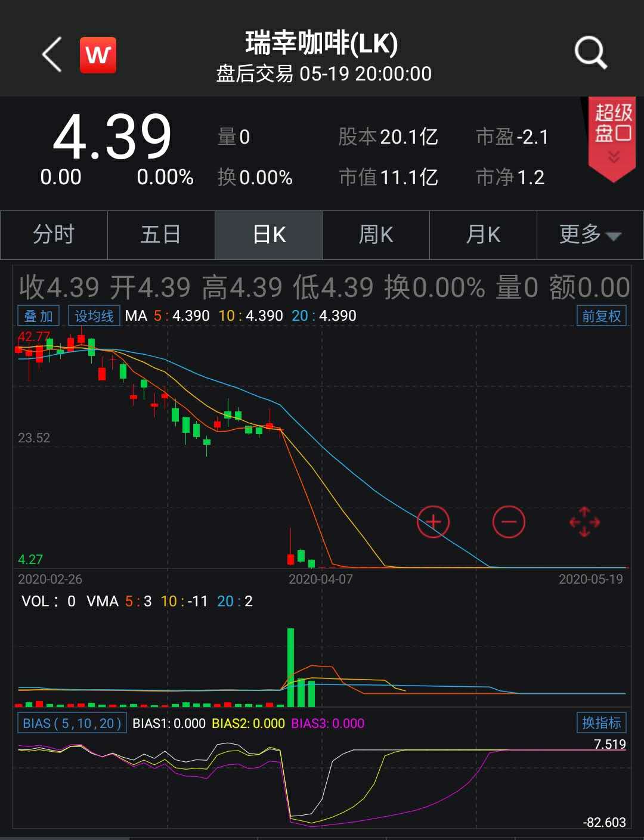
Task: Tap the 2020-04-07 date label
Action: coord(321,579)
